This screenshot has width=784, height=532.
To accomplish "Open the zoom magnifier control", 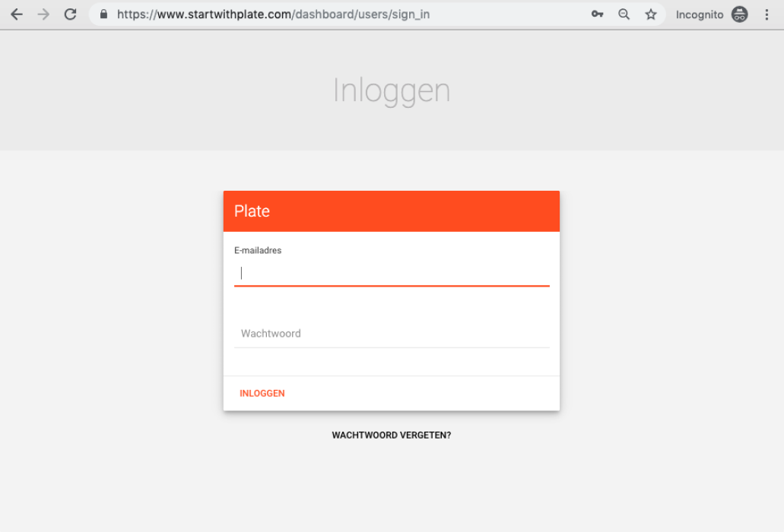I will [624, 14].
